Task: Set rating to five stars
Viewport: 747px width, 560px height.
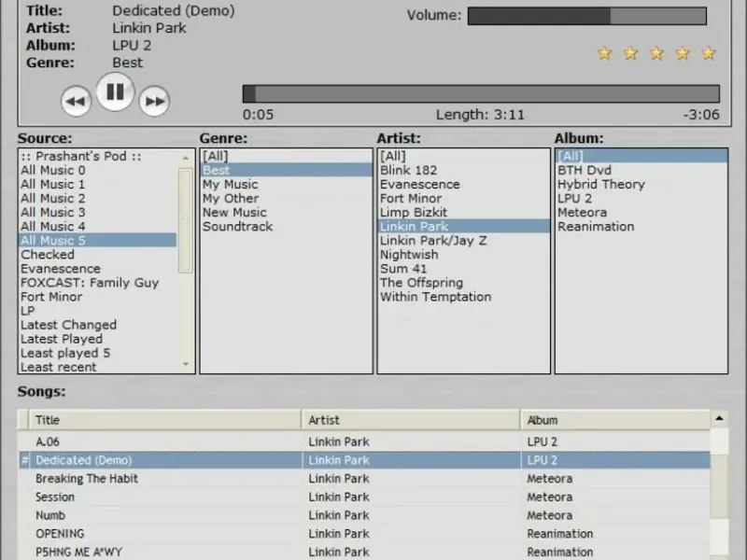Action: point(709,53)
